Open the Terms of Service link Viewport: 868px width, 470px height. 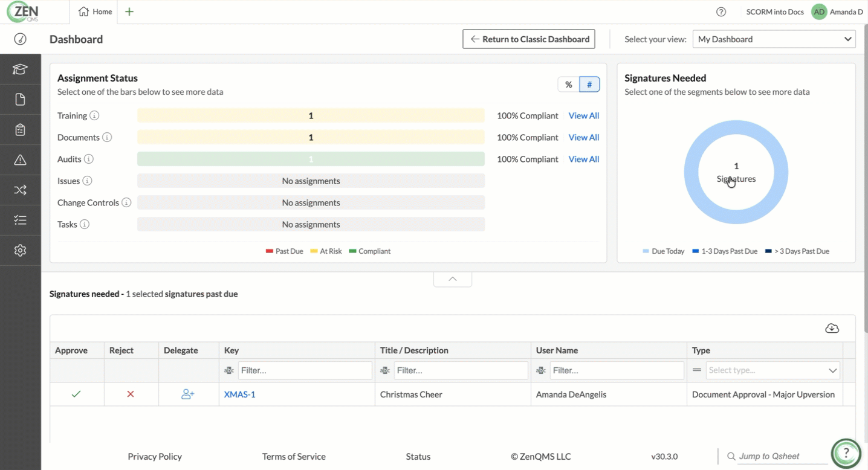pyautogui.click(x=294, y=457)
